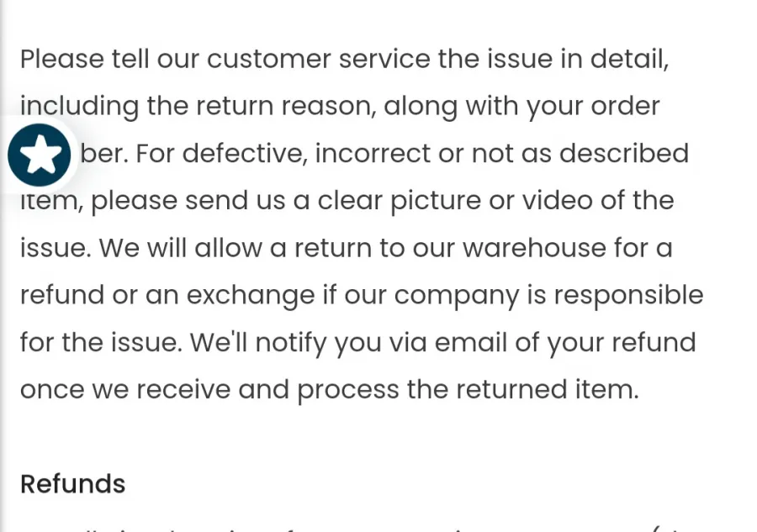Image resolution: width=757 pixels, height=532 pixels.
Task: Click the word "warehouse"
Action: tap(534, 248)
